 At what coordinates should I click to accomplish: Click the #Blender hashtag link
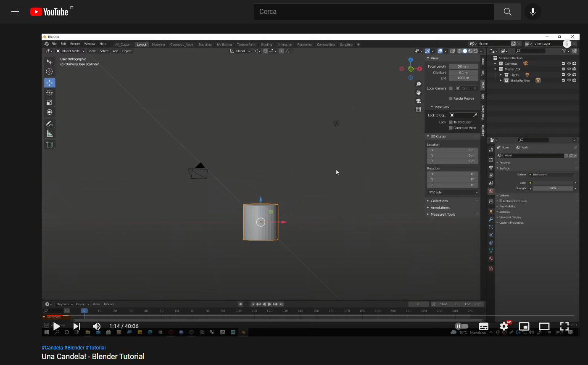coord(74,348)
